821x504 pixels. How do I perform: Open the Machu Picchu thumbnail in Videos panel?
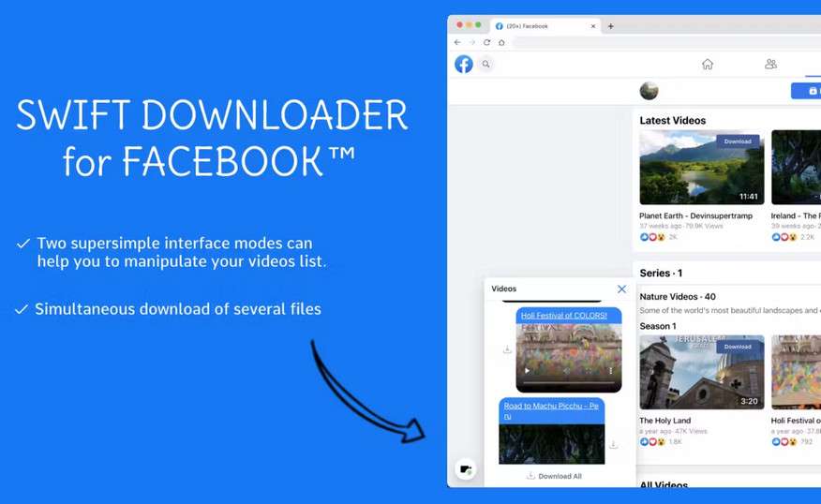click(x=551, y=444)
